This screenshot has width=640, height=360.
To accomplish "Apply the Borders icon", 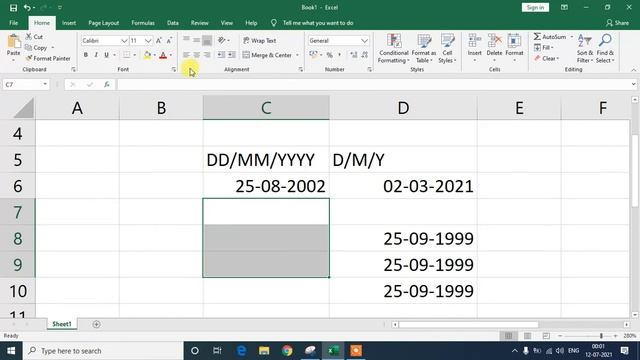I will 127,55.
